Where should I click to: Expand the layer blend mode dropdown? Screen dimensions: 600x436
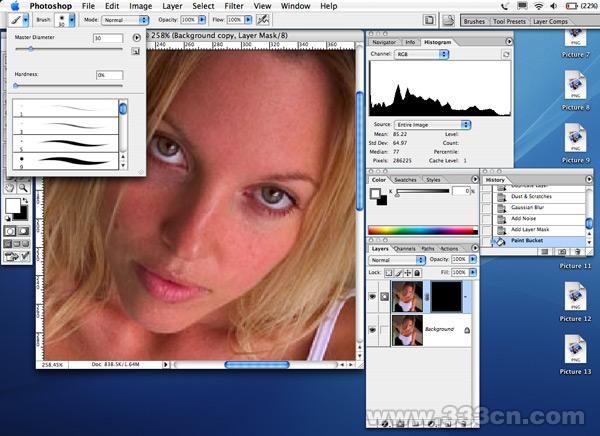tap(395, 259)
